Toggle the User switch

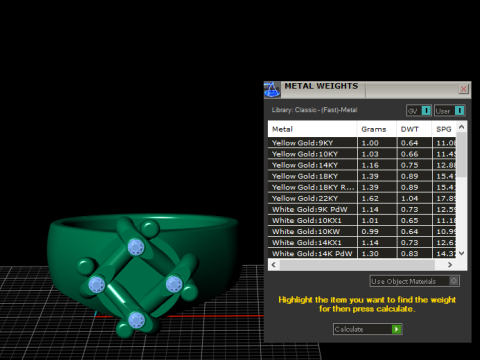tap(450, 111)
